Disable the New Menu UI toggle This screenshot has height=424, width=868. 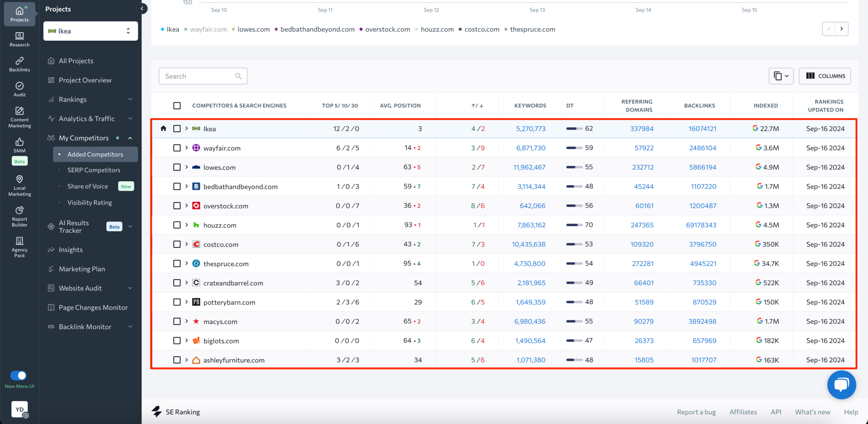click(19, 375)
